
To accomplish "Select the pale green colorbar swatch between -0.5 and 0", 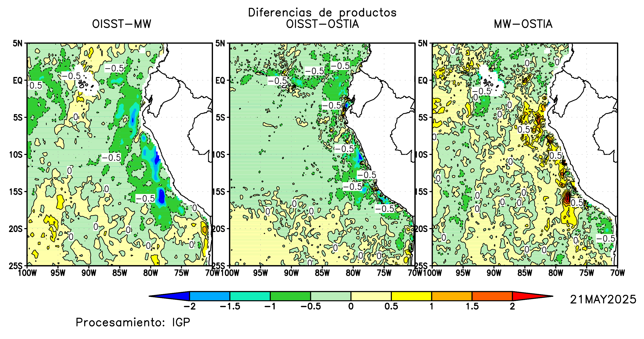I will click(x=331, y=296).
